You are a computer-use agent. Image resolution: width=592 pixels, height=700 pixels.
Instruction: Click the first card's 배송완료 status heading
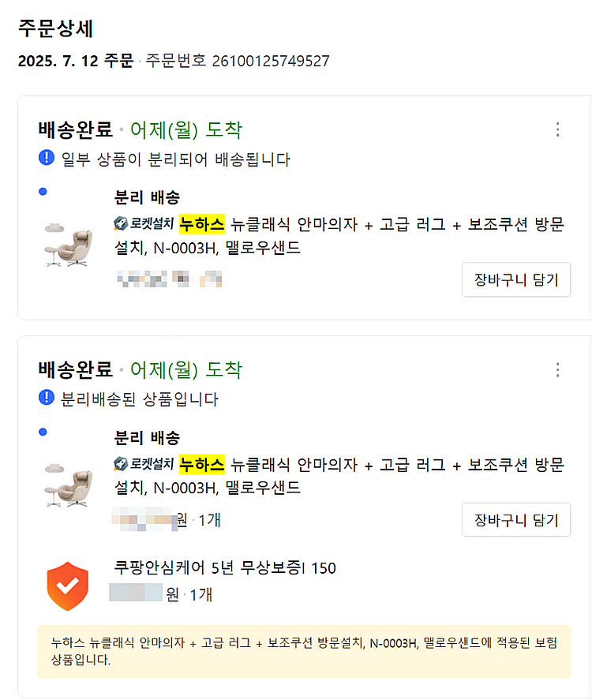(x=75, y=129)
